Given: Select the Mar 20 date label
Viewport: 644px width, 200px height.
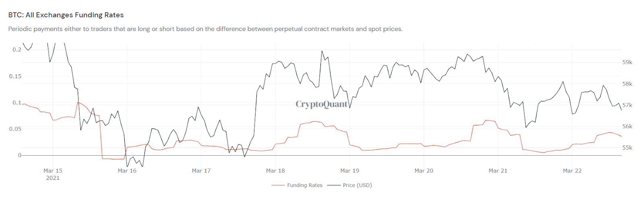Looking at the screenshot, I should tap(424, 171).
